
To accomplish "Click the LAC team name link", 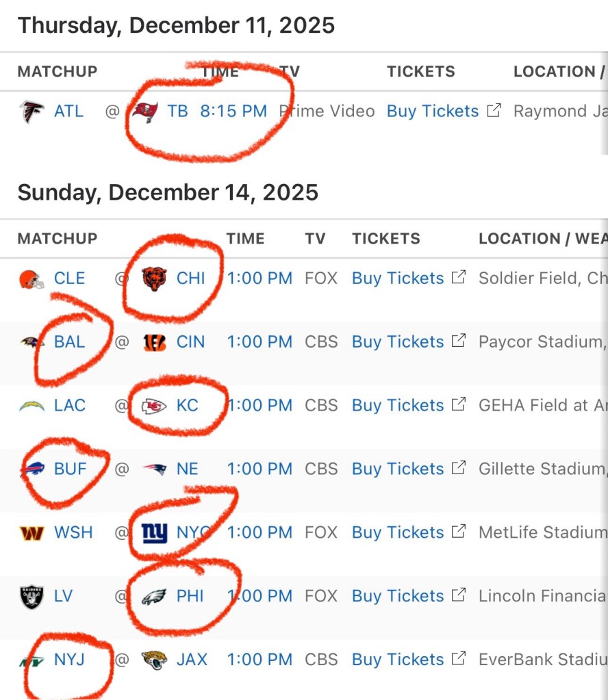I will coord(70,405).
